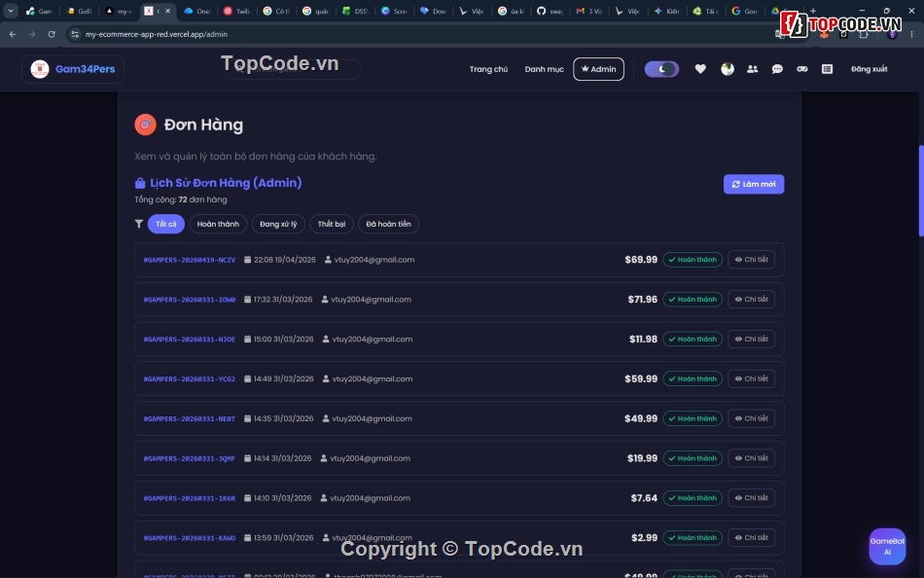Screen dimensions: 924x578
Task: Click the date 22:08 19/04/2026
Action: click(285, 260)
